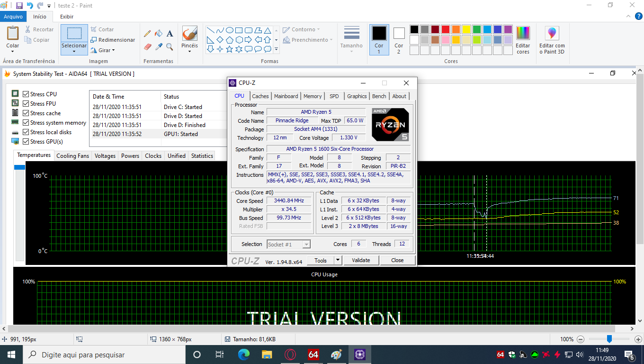Screen dimensions: 644x364
Task: Pick the curve shape
Action: pos(220,30)
